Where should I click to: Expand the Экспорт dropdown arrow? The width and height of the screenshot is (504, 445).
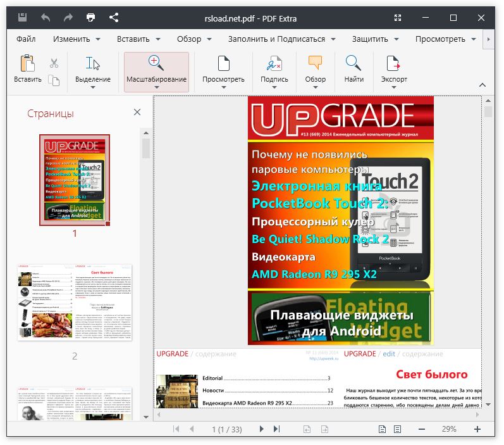[x=394, y=87]
